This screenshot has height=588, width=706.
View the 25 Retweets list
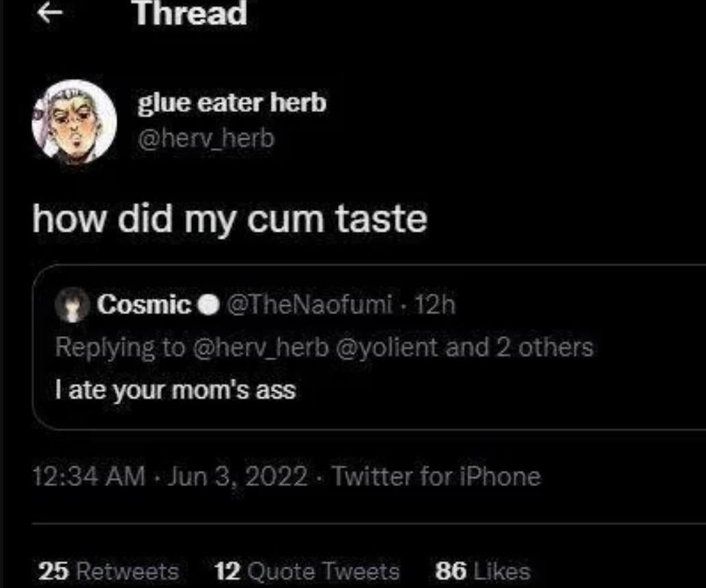108,570
